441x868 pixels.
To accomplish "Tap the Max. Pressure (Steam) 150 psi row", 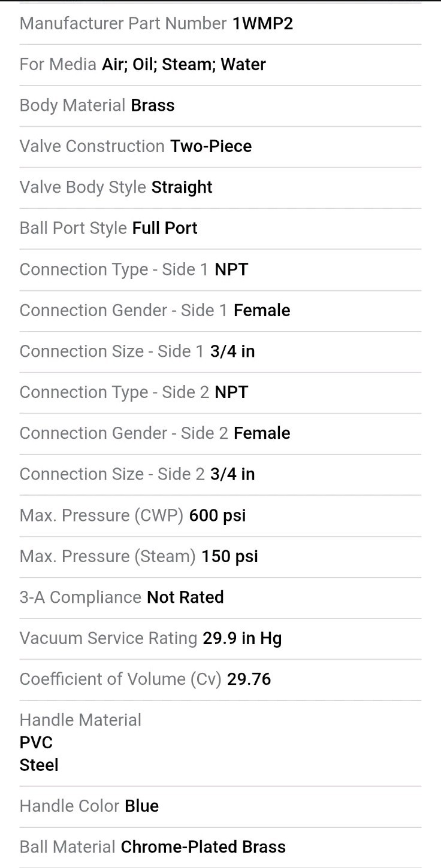I will (220, 557).
